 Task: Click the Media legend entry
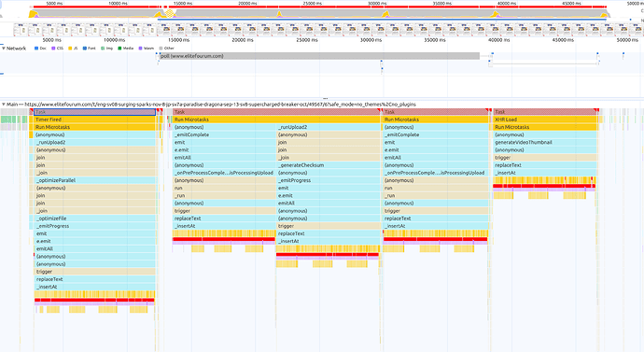[x=126, y=49]
